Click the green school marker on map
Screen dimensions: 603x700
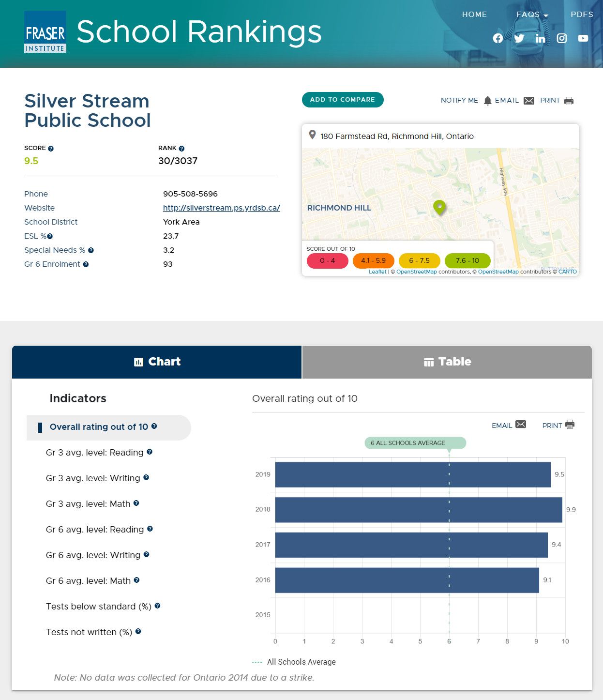pyautogui.click(x=439, y=207)
